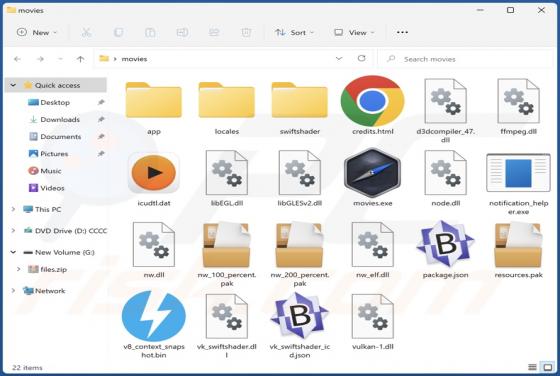Go back to previous folder

click(x=18, y=59)
